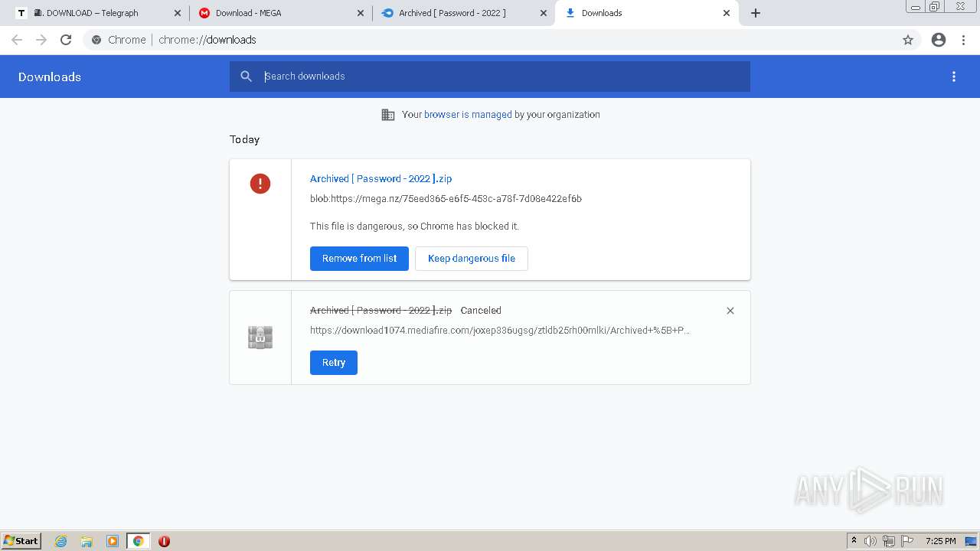980x551 pixels.
Task: Open the Action Center flag icon
Action: coord(907,541)
